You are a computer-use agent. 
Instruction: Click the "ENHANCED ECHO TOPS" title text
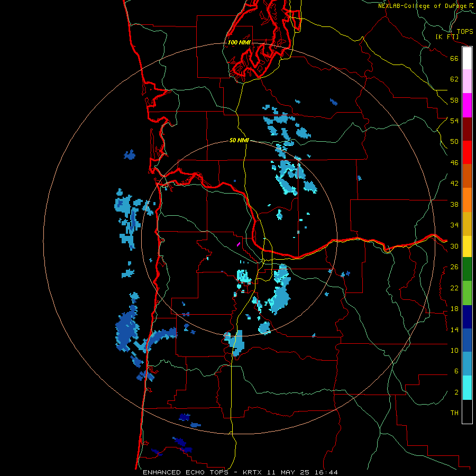click(186, 472)
